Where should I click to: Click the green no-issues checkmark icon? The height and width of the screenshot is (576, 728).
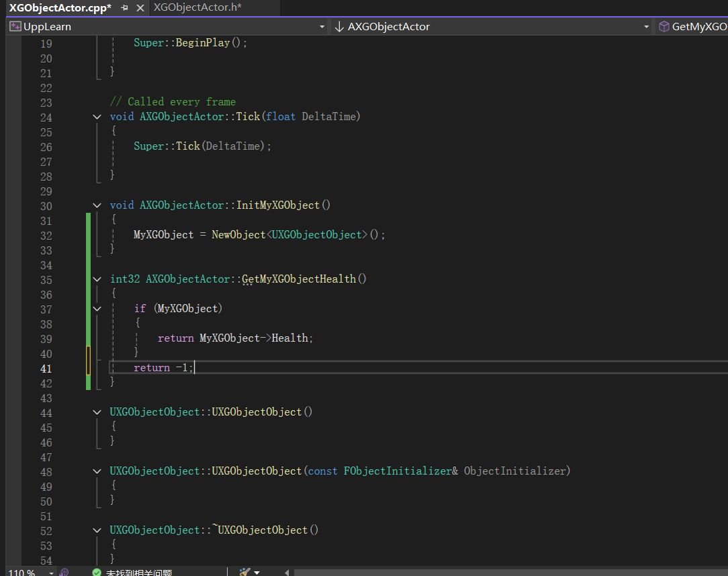tap(97, 573)
